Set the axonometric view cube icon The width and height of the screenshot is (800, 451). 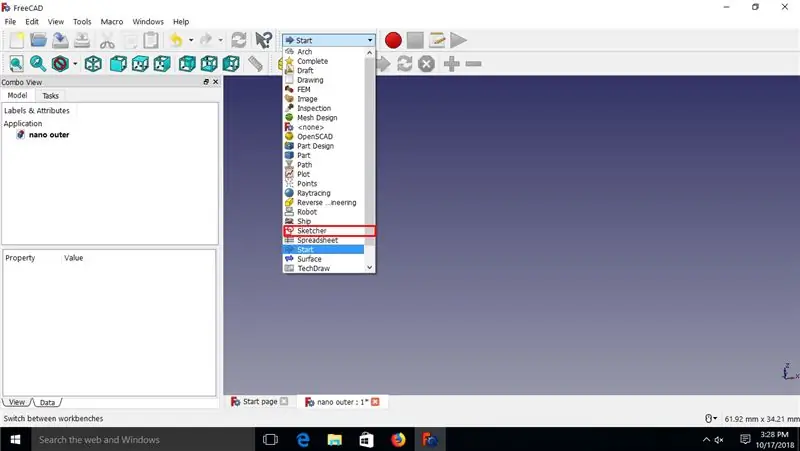coord(93,64)
